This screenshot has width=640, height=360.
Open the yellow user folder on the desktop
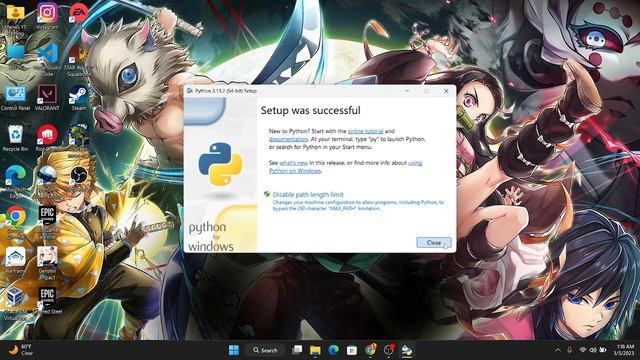tap(16, 18)
